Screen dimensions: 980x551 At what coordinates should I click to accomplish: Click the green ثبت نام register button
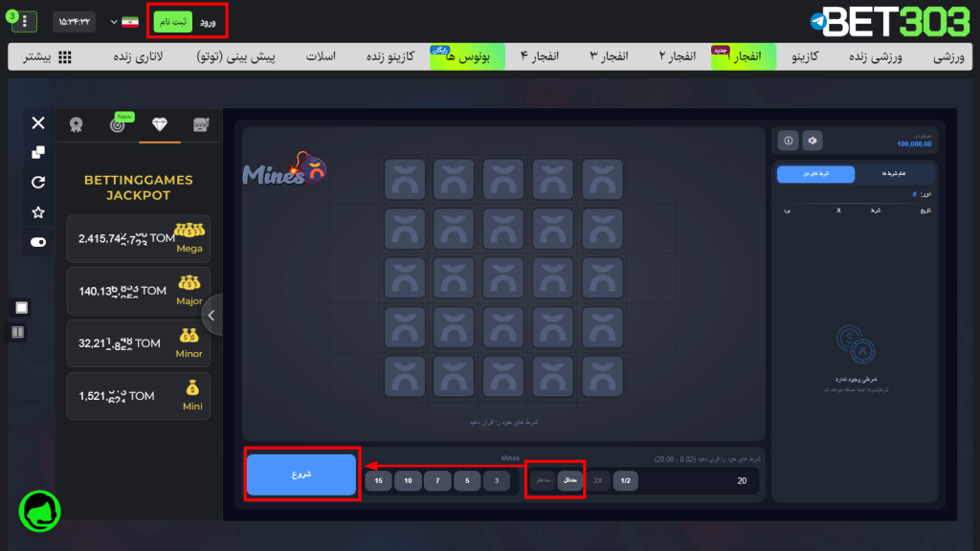(173, 21)
